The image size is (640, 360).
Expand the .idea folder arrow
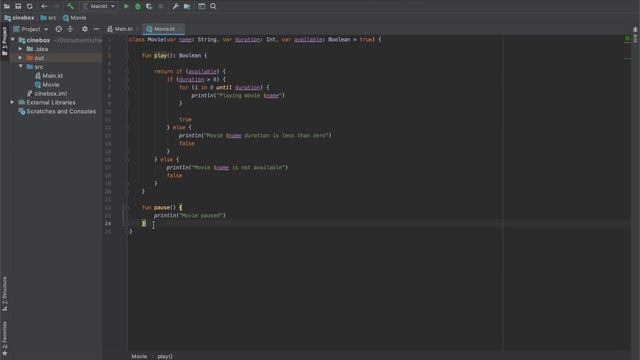(x=20, y=49)
